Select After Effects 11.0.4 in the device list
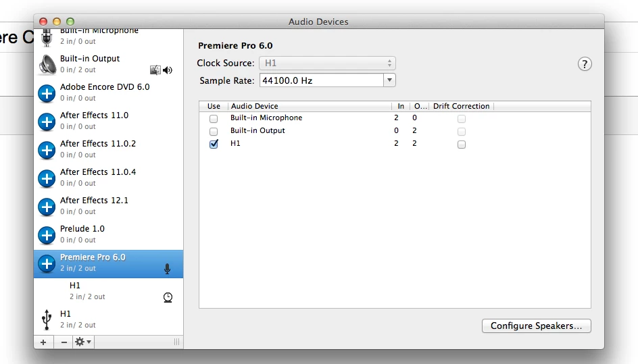The width and height of the screenshot is (638, 364). tap(108, 178)
